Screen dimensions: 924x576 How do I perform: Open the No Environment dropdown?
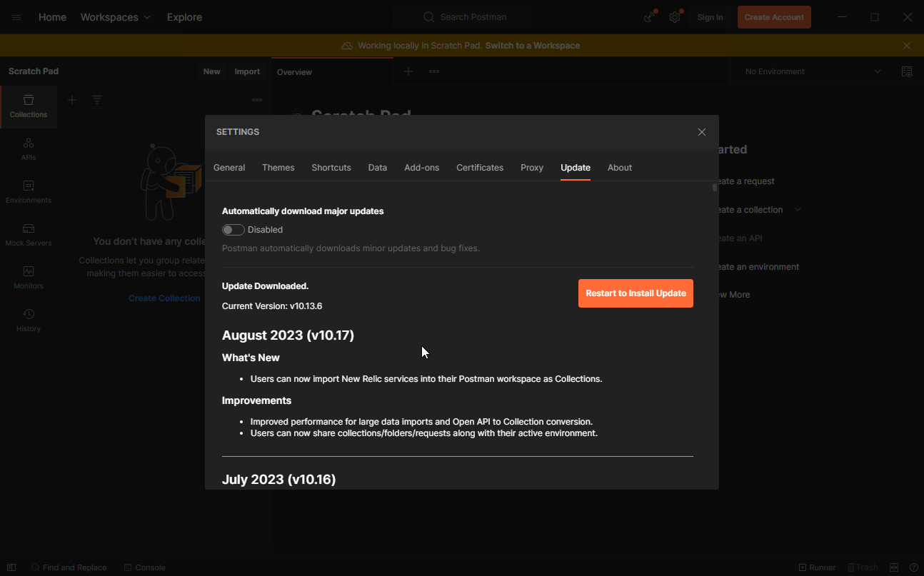pyautogui.click(x=810, y=71)
